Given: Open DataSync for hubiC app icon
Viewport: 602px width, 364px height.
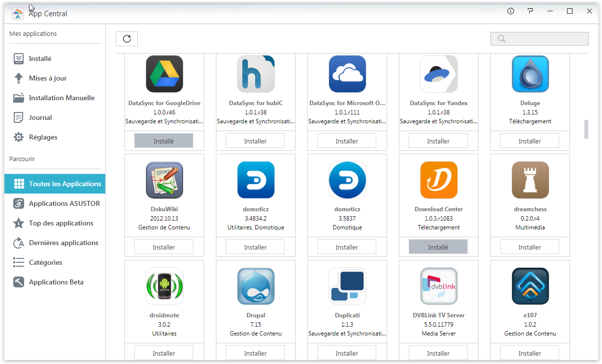Looking at the screenshot, I should point(256,74).
